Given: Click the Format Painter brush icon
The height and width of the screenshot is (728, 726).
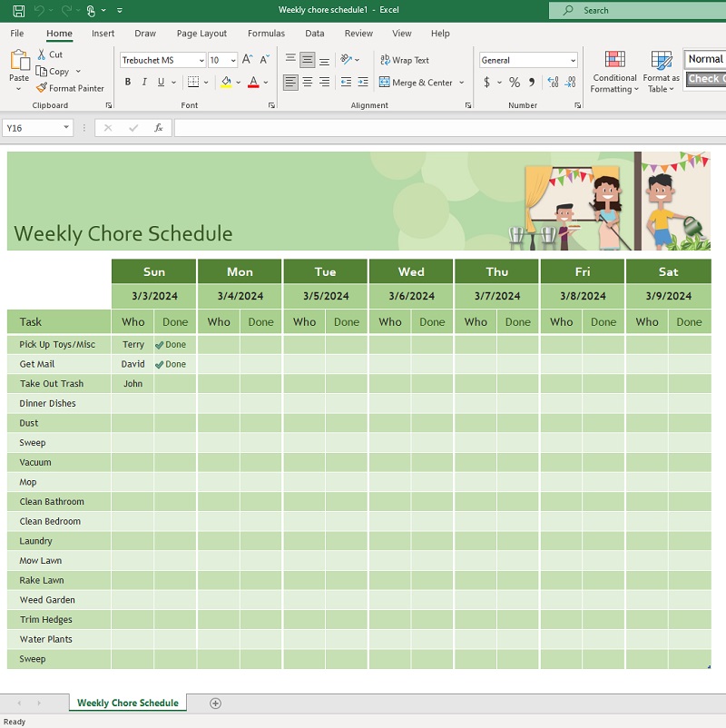Looking at the screenshot, I should (42, 88).
